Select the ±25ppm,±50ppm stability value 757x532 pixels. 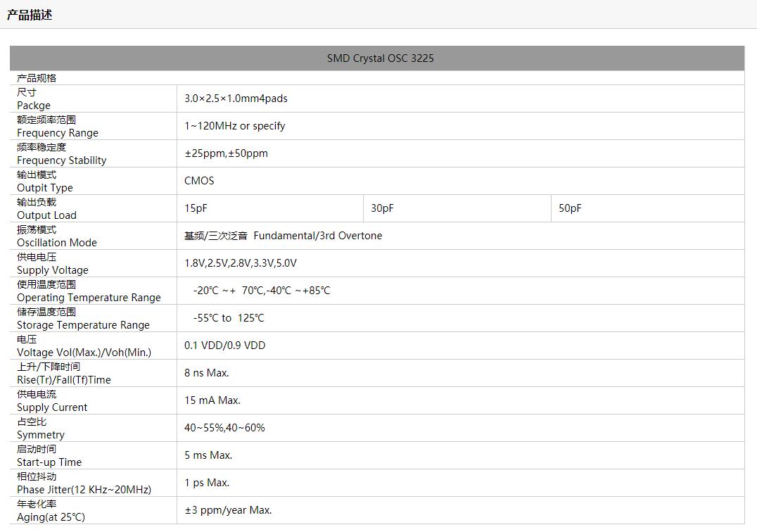coord(226,153)
